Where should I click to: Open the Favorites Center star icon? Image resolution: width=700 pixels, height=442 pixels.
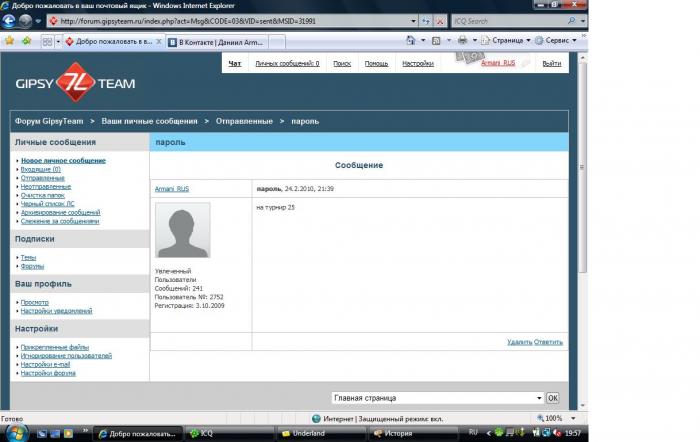(10, 41)
